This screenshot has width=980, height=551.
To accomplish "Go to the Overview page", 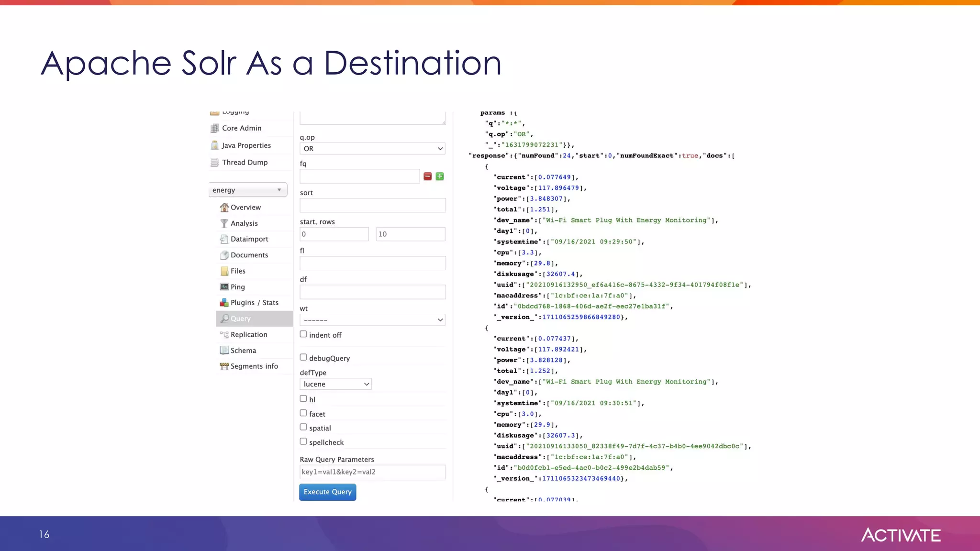I will [x=245, y=208].
